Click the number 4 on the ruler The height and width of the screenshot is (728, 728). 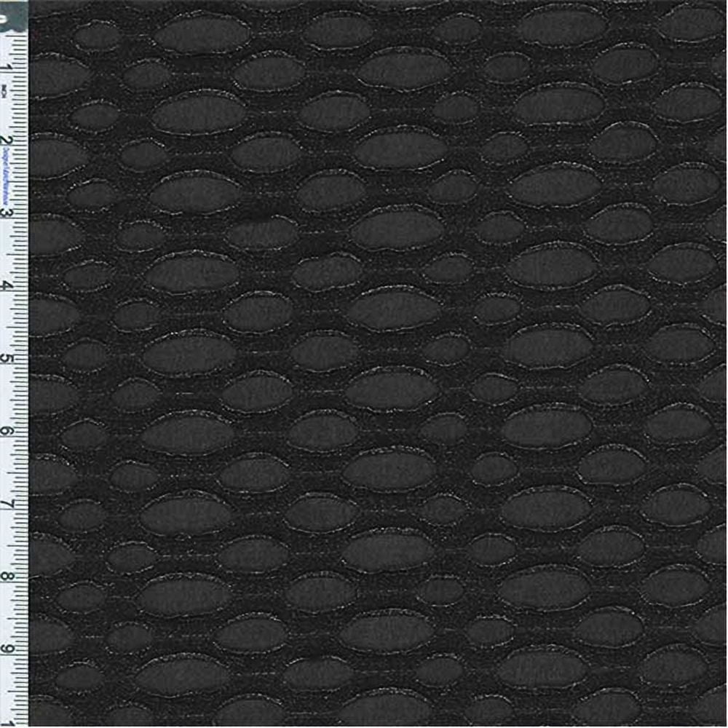[7, 286]
